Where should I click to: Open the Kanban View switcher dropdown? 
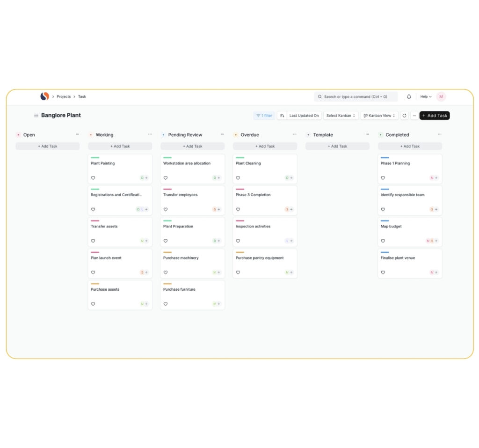coord(378,116)
